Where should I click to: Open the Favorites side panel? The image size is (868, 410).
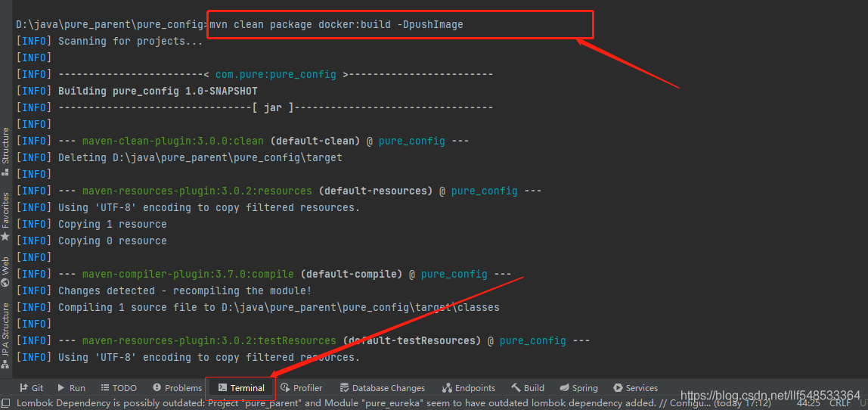click(5, 216)
